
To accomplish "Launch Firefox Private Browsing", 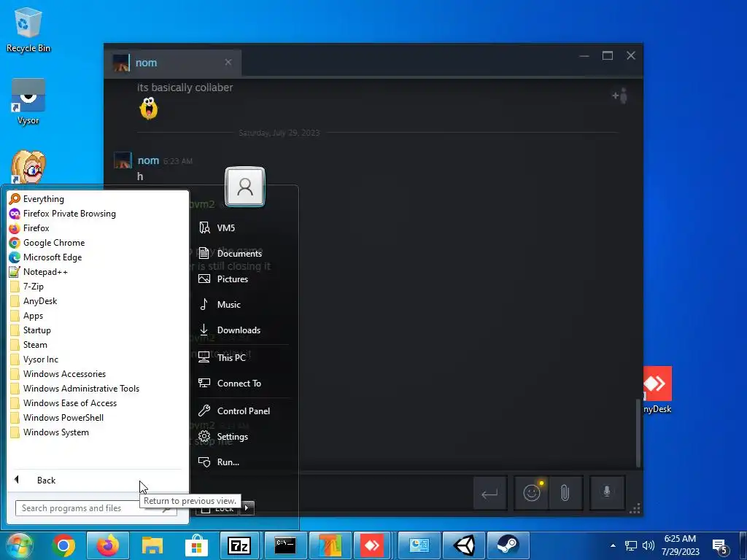I will point(98,214).
